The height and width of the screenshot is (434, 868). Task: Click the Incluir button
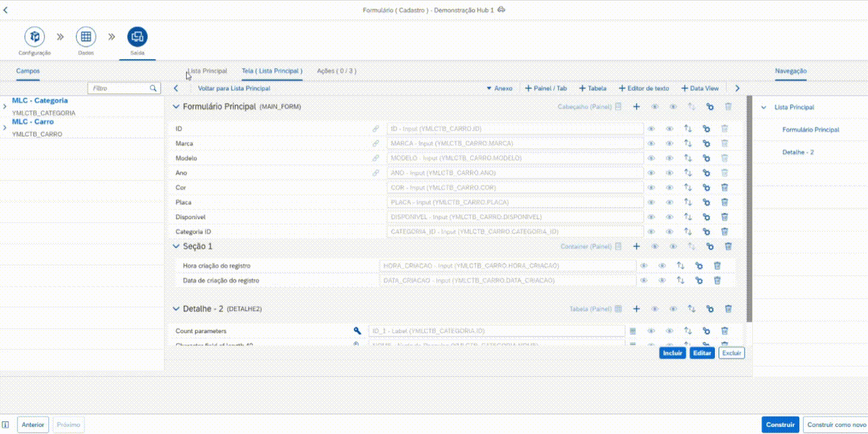[x=672, y=353]
